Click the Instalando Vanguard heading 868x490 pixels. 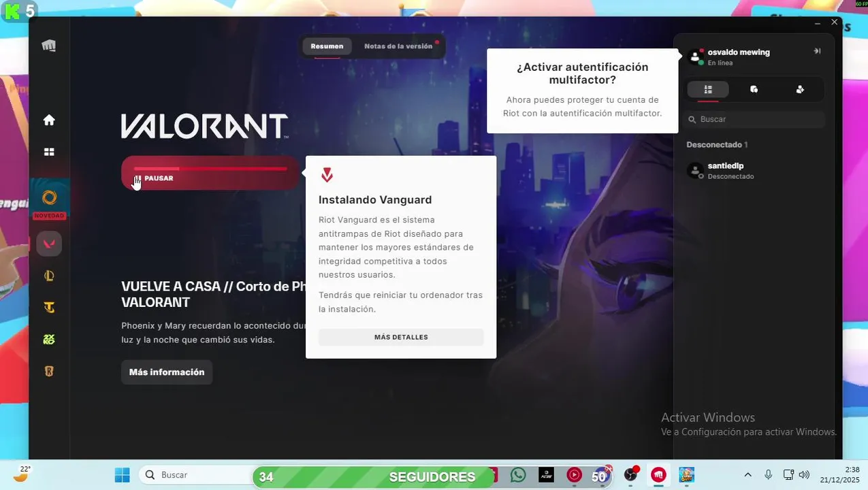(375, 200)
